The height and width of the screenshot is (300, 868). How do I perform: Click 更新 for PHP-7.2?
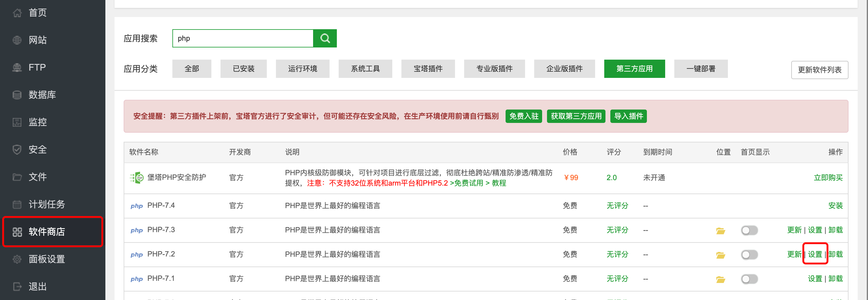(x=794, y=254)
